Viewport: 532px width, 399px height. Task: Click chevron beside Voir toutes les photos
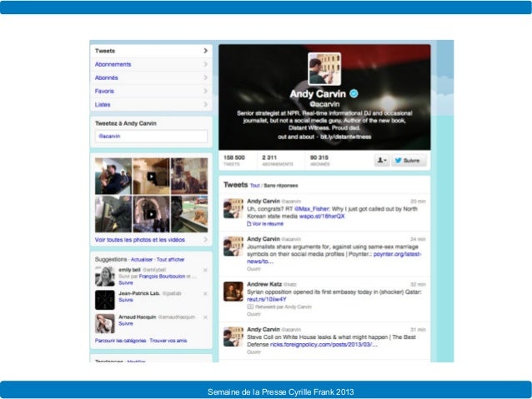(206, 240)
